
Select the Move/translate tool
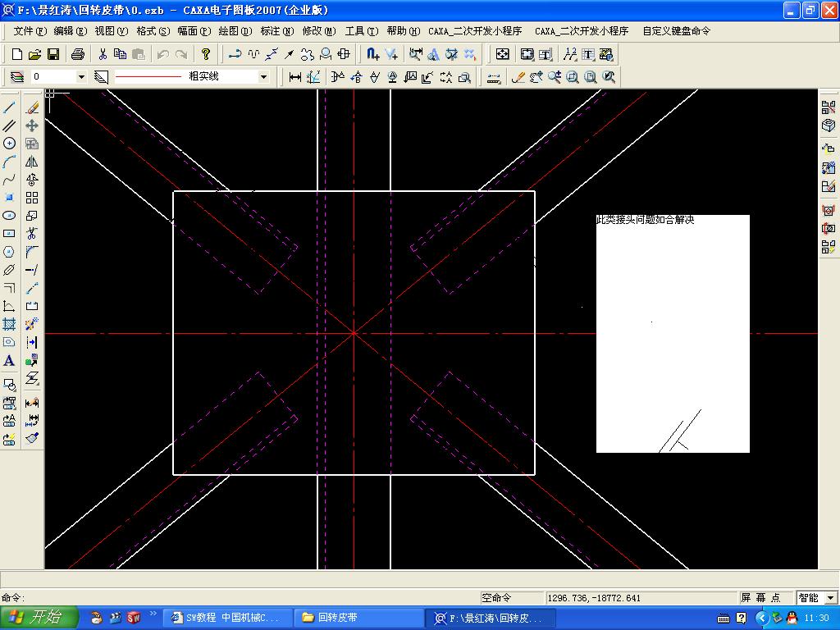point(32,126)
